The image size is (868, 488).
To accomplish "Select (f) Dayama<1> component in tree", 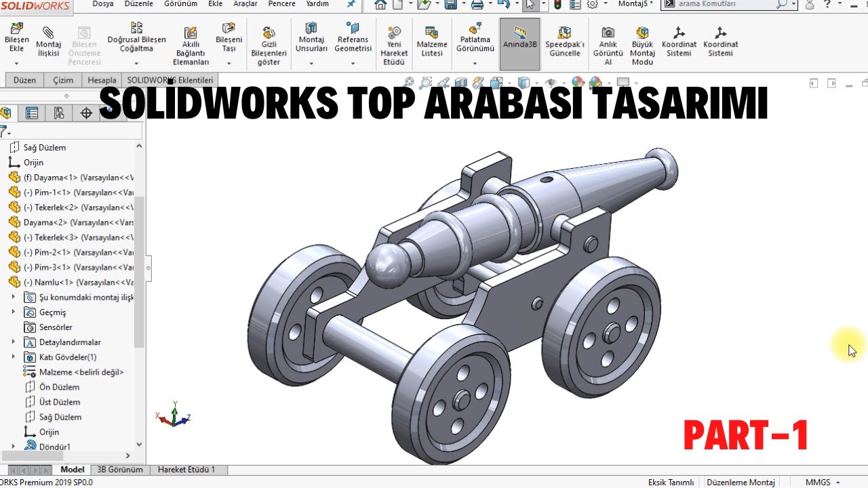I will point(71,178).
